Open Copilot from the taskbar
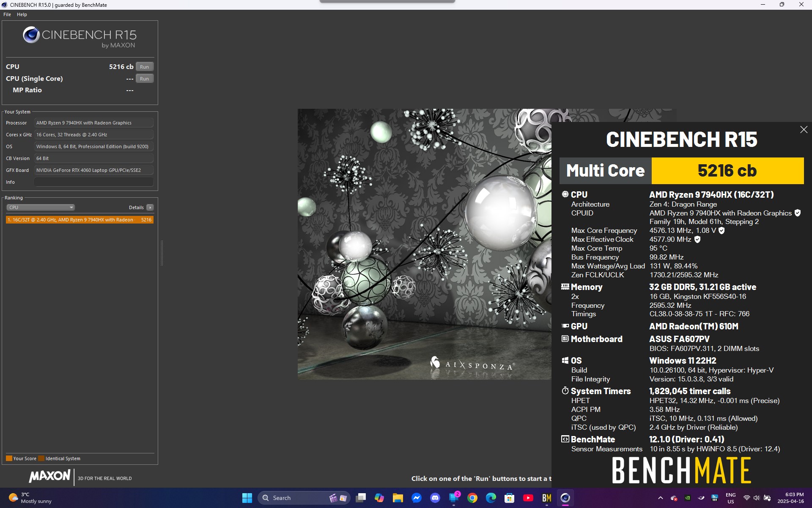Screen dimensions: 812x508 379,498
